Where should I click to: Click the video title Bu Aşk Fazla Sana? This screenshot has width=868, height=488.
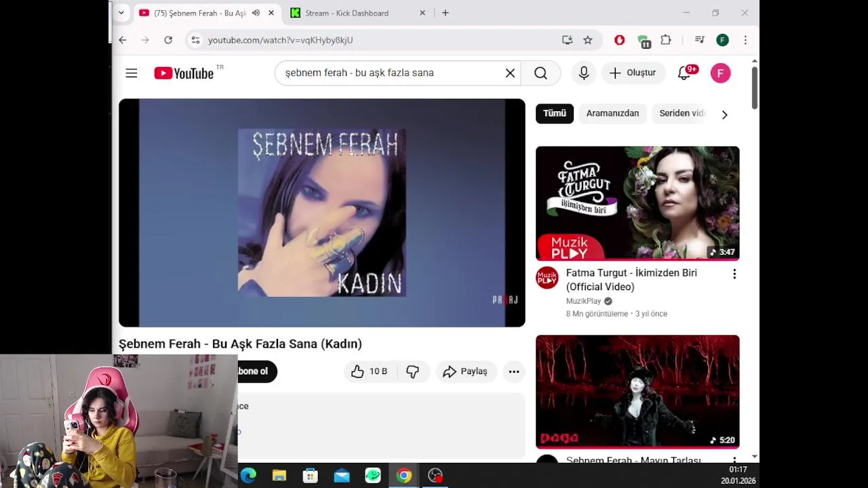click(x=240, y=344)
